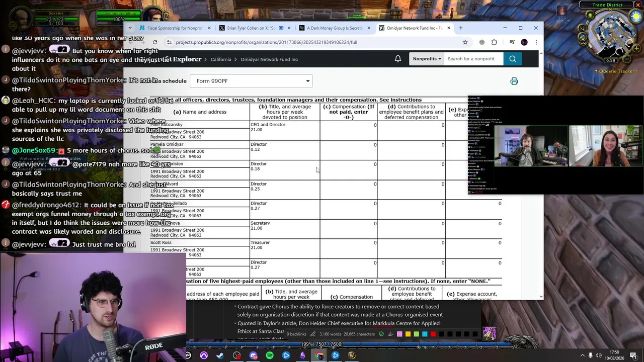This screenshot has height=362, width=644.
Task: Select the pink highlight color swatch
Action: [x=399, y=334]
